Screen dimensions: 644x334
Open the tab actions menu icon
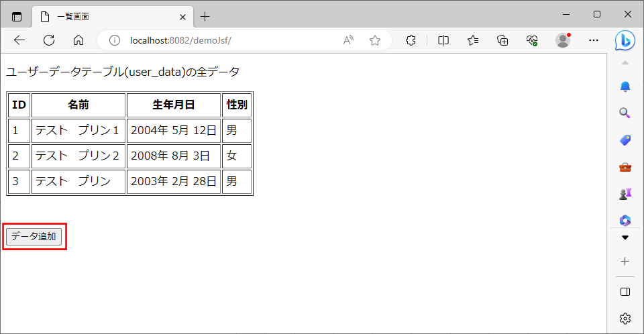coord(17,16)
